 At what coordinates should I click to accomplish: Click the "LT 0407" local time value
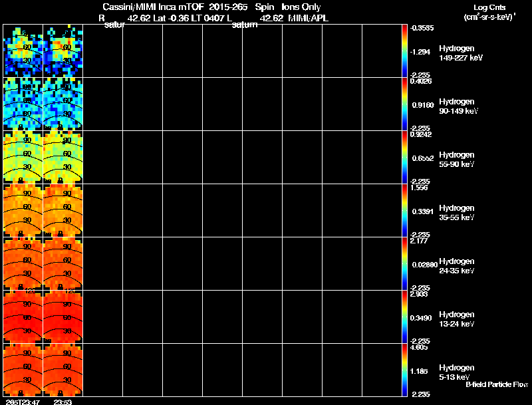(207, 18)
